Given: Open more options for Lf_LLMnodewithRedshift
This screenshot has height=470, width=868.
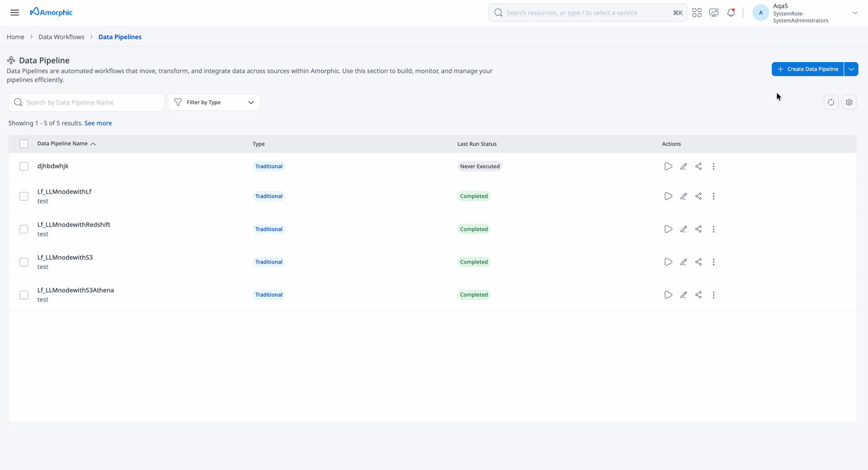Looking at the screenshot, I should 713,229.
